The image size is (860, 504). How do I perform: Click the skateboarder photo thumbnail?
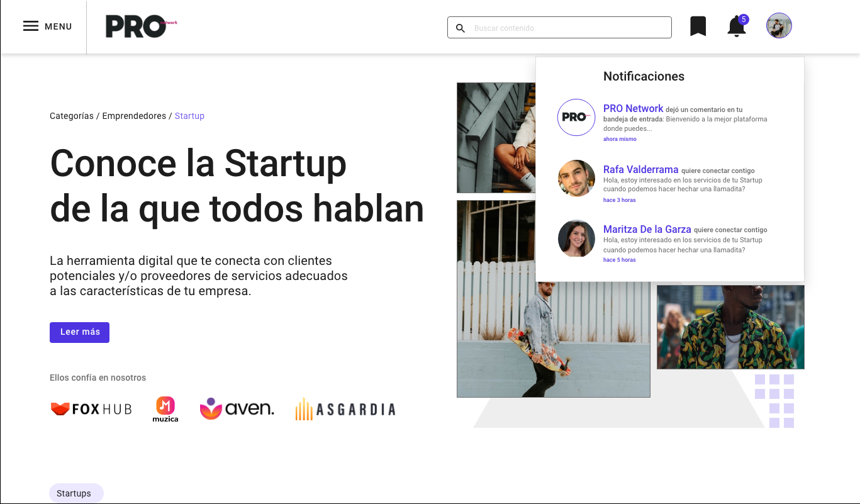(554, 299)
